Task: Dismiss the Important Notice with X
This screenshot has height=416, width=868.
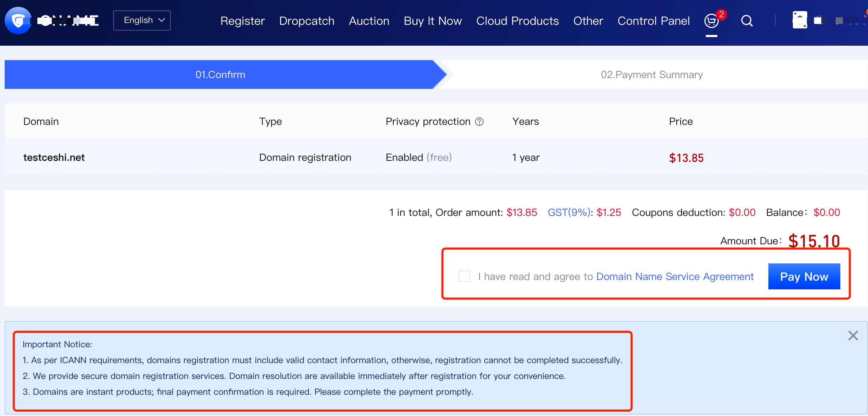Action: pos(853,336)
